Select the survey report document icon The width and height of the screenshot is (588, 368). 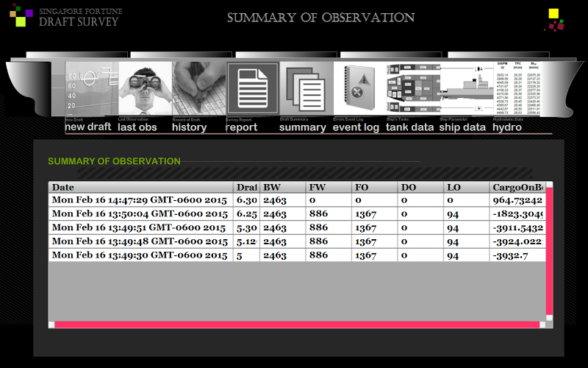[253, 88]
